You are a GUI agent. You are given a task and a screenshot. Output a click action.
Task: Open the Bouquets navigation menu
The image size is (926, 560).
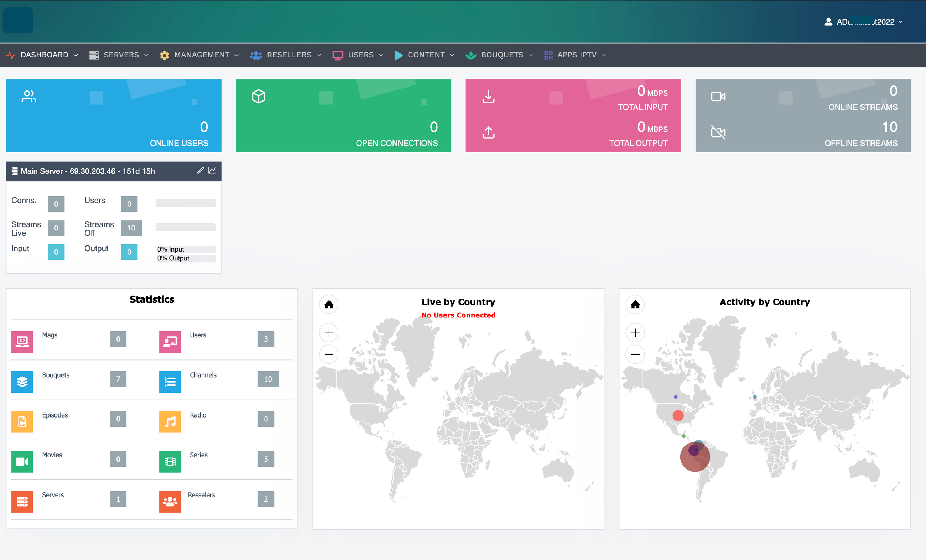point(499,55)
